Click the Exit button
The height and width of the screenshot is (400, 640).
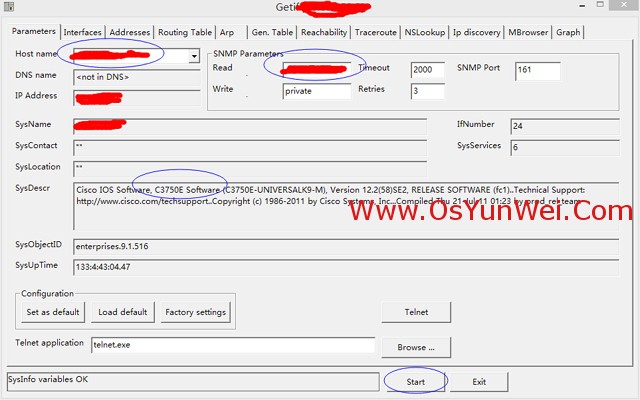point(479,382)
